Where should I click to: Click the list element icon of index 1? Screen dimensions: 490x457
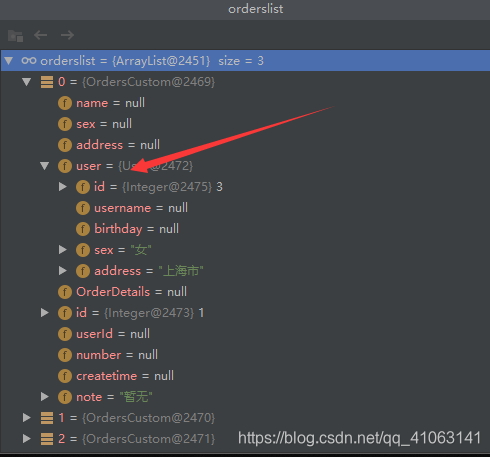click(x=47, y=418)
